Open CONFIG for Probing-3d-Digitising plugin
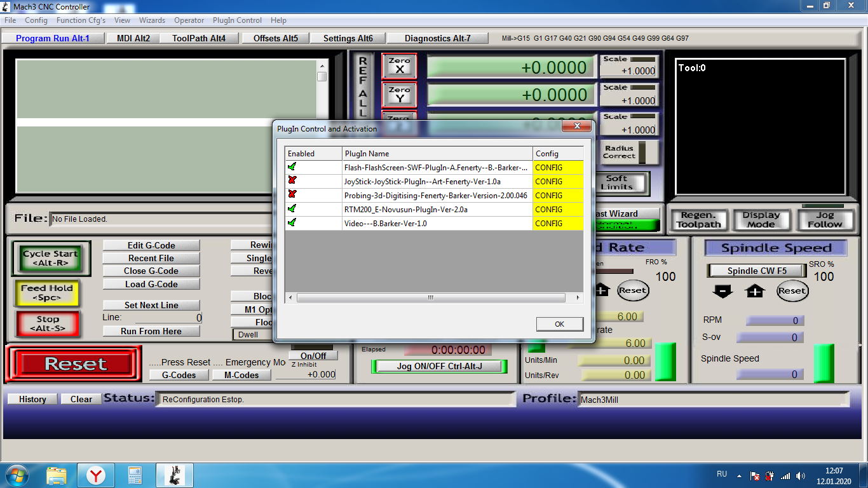The height and width of the screenshot is (488, 868). (x=558, y=196)
